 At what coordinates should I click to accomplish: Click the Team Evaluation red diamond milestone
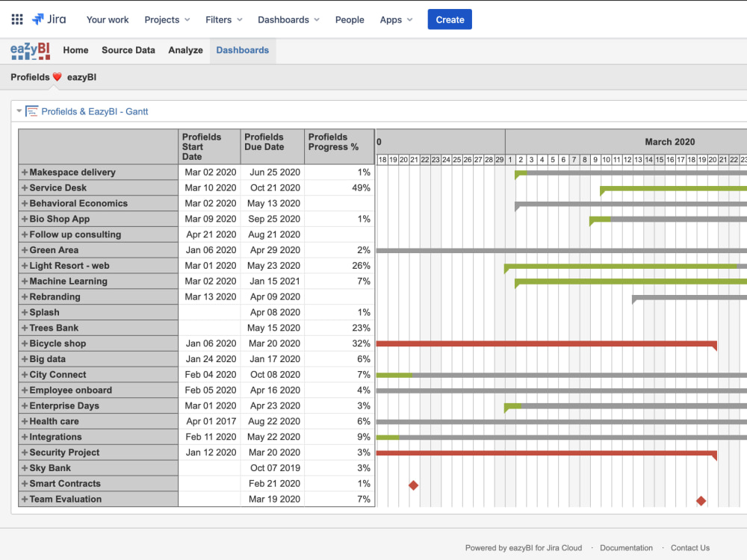click(x=701, y=500)
